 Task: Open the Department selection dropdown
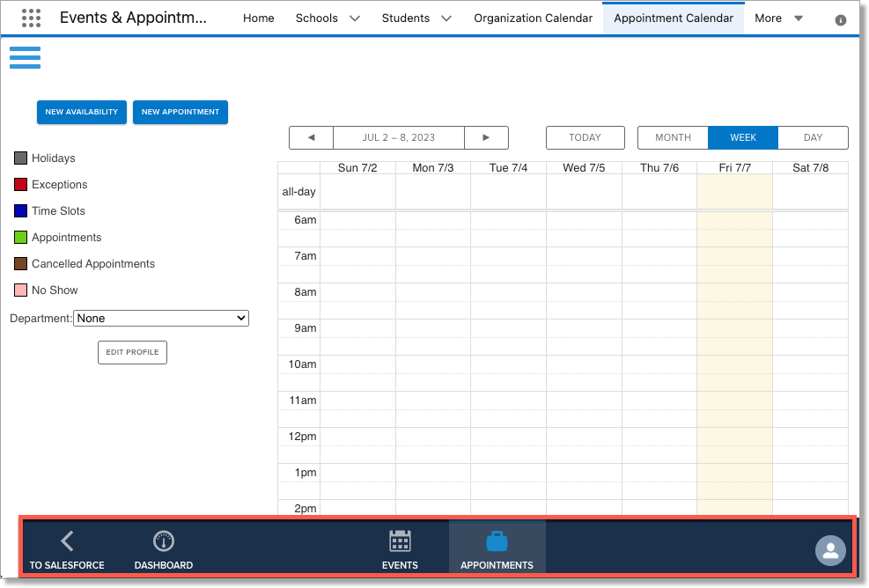[160, 318]
